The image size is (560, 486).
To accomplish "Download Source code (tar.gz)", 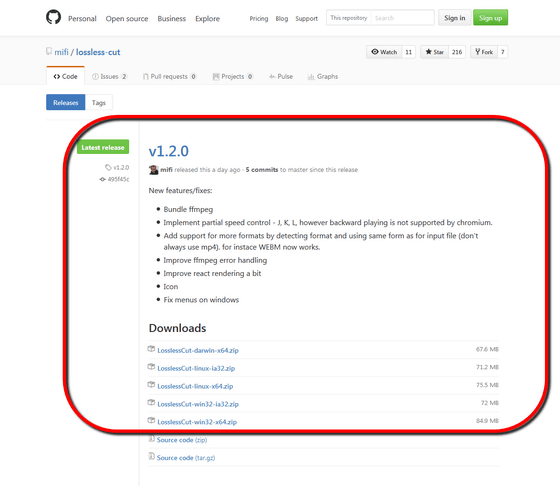I will click(x=185, y=458).
